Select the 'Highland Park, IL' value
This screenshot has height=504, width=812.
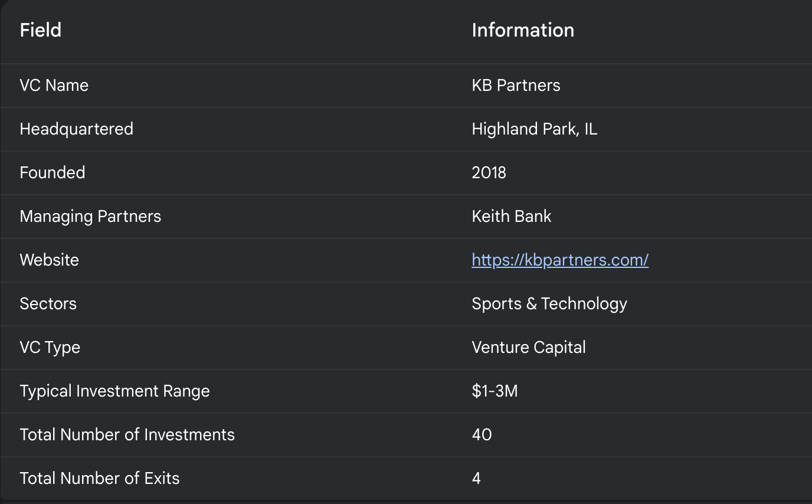tap(535, 129)
